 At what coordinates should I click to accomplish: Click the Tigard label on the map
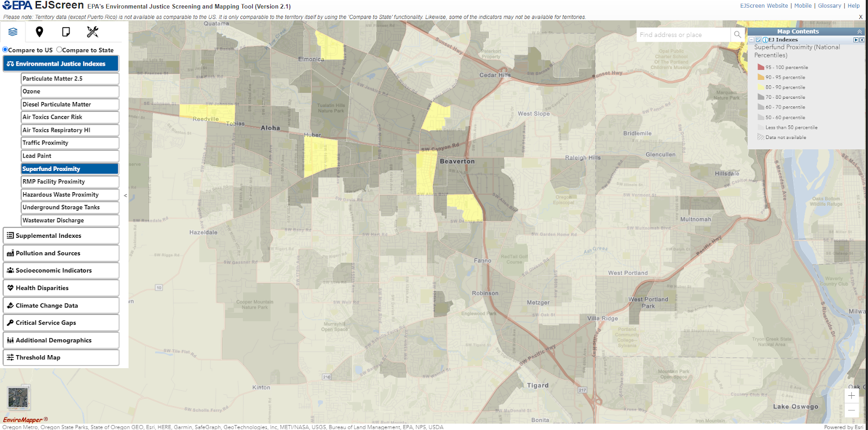pos(538,385)
